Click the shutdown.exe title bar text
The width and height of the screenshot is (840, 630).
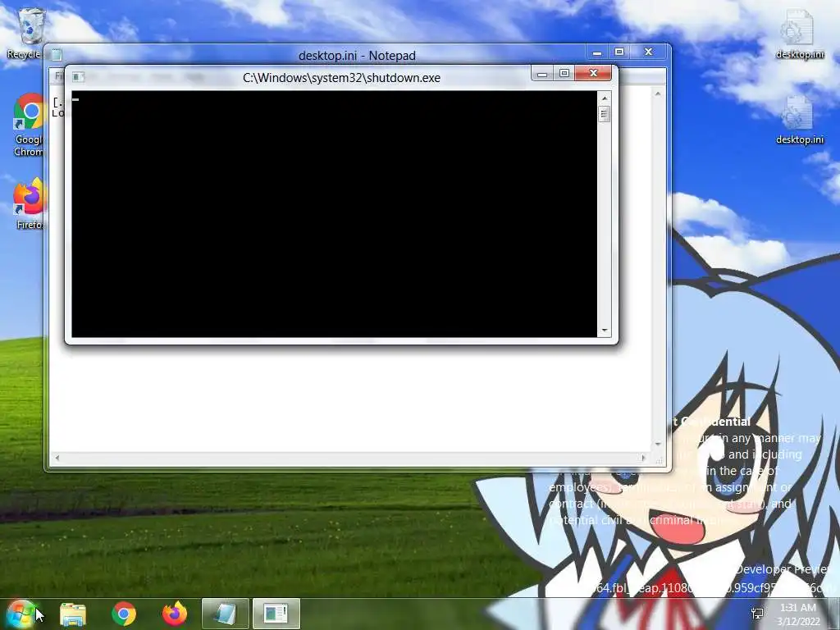coord(341,78)
